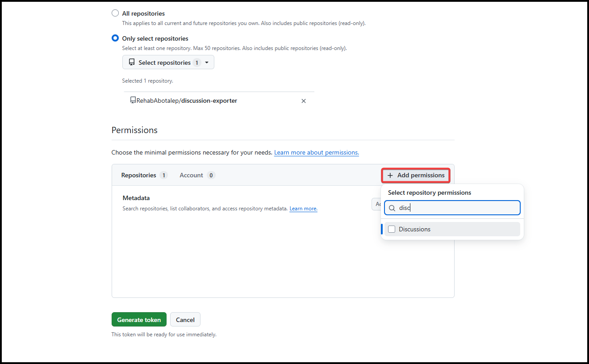Viewport: 589px width, 364px height.
Task: Expand the partially hidden Metadata access dropdown
Action: 376,204
